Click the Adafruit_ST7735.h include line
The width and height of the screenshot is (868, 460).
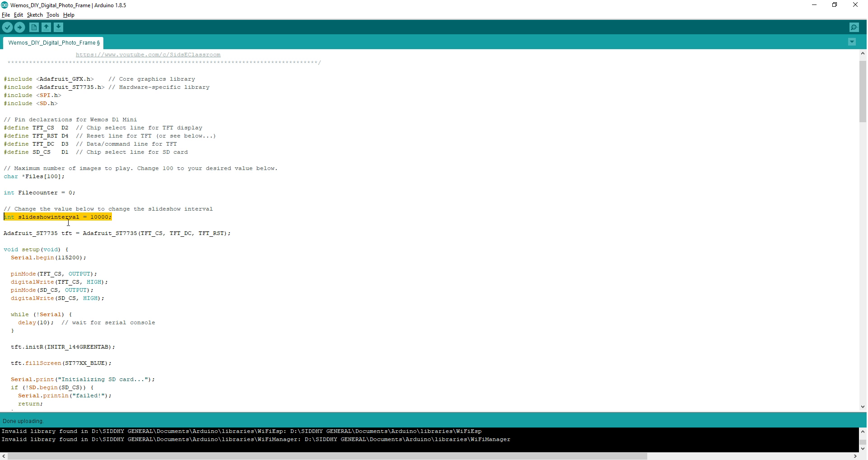(107, 87)
